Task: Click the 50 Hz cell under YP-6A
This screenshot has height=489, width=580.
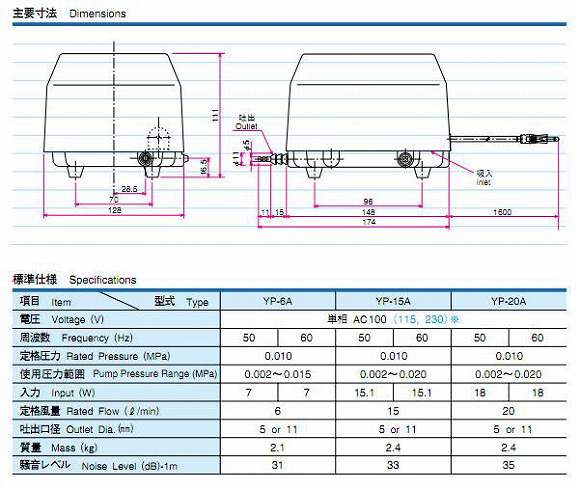Action: pos(249,338)
